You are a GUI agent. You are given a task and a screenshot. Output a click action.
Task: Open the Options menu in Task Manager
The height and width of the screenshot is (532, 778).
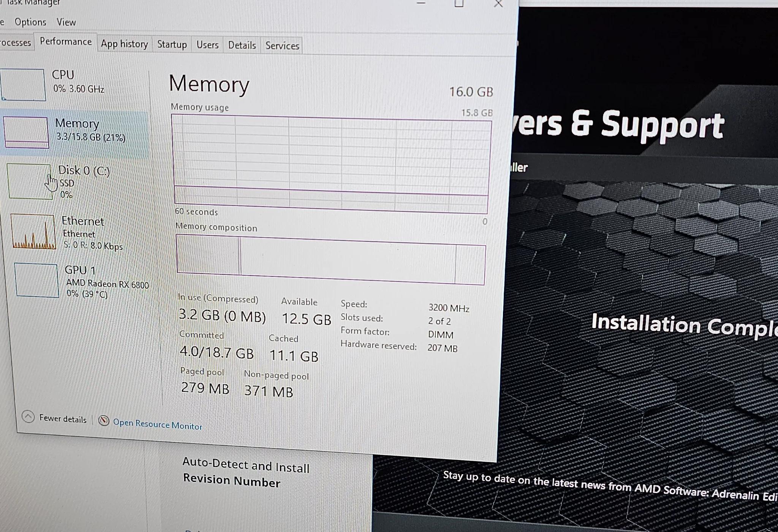click(x=30, y=22)
